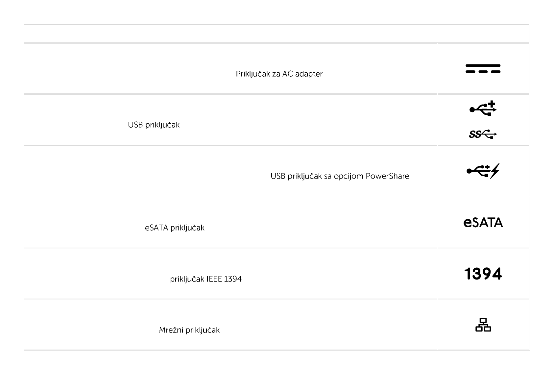Viewport: 554px width, 392px height.
Task: Select the 'USB priključak' label without PowerShare
Action: (x=154, y=125)
